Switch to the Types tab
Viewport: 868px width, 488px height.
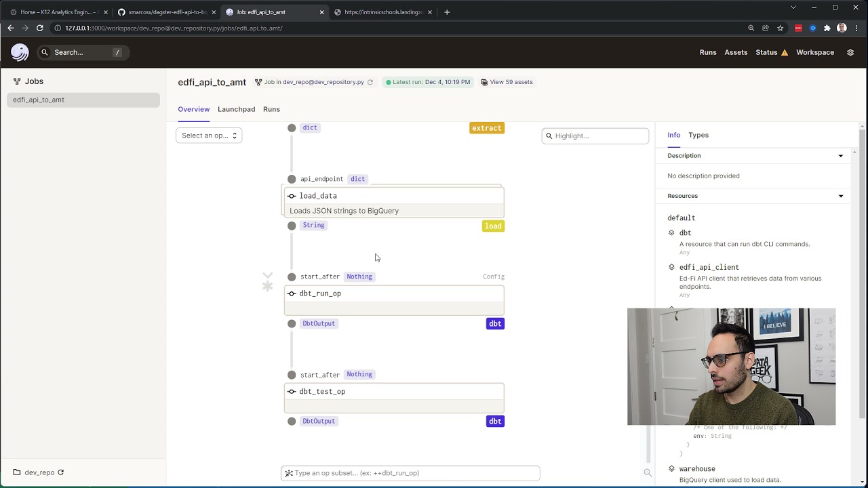pos(698,135)
